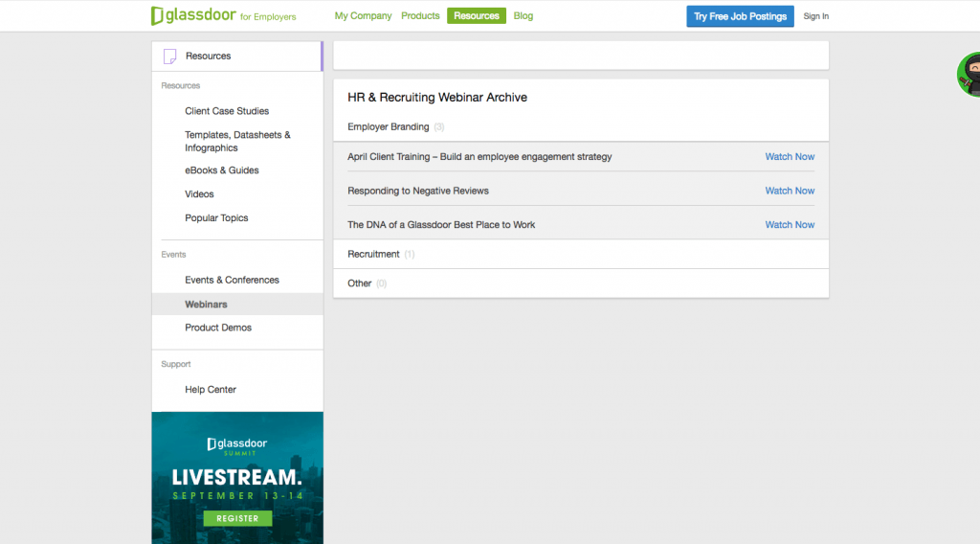Image resolution: width=980 pixels, height=544 pixels.
Task: Click the Try Free Job Postings button
Action: [x=740, y=16]
